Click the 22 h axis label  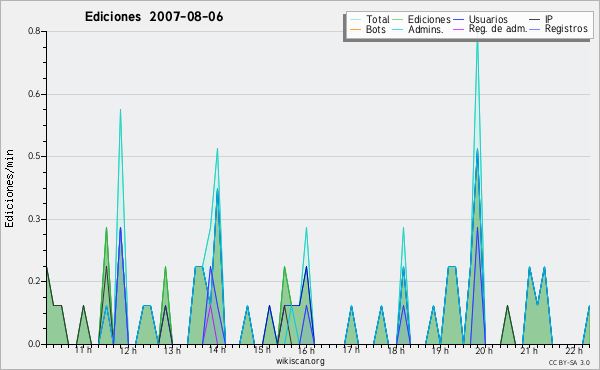pos(574,350)
